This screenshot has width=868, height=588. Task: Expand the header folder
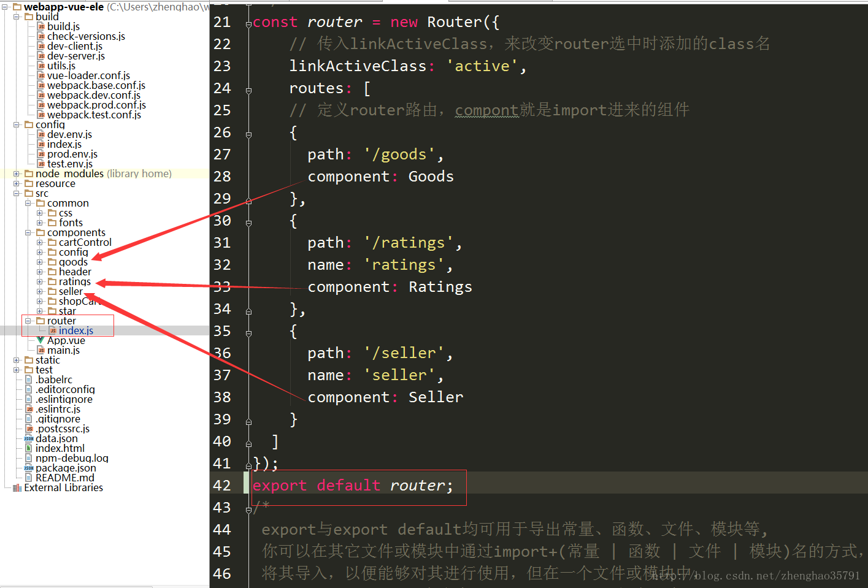click(40, 272)
